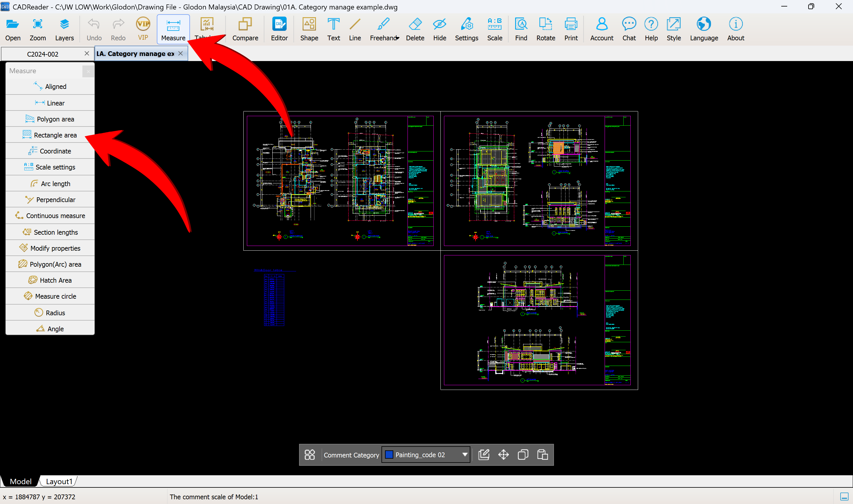
Task: Close the Category manage example tab
Action: pos(181,53)
